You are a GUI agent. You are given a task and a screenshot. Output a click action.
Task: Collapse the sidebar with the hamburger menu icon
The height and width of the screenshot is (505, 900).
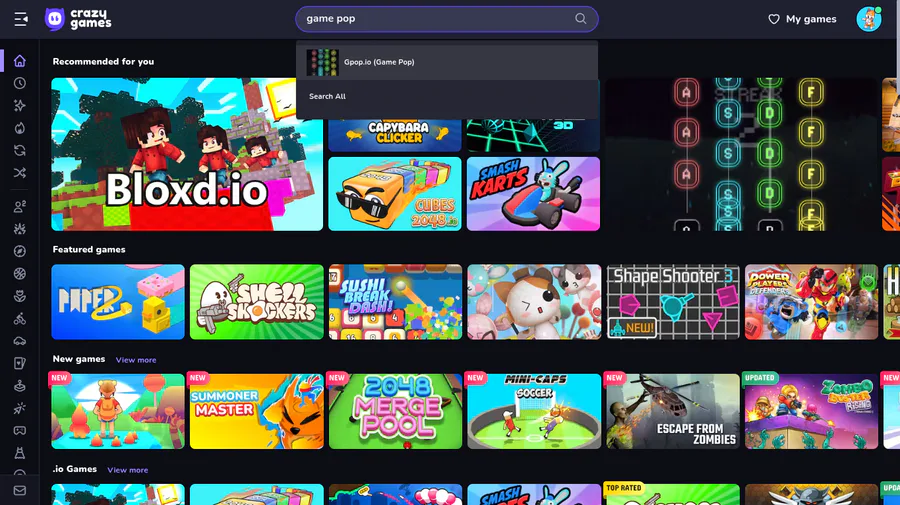[21, 19]
